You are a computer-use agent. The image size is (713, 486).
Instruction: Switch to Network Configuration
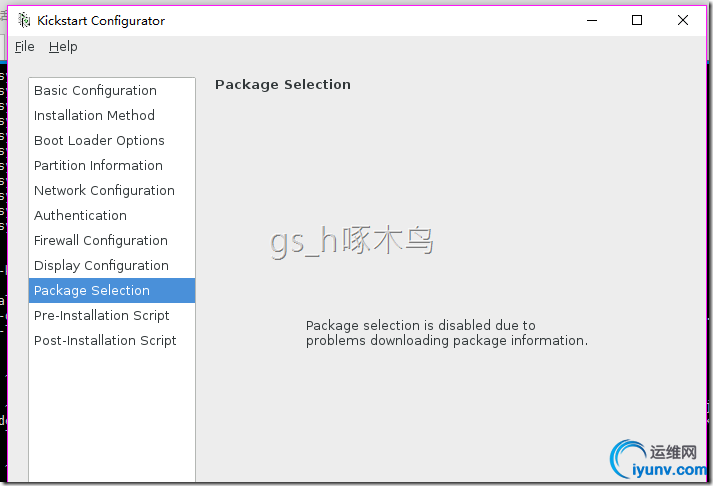point(104,190)
